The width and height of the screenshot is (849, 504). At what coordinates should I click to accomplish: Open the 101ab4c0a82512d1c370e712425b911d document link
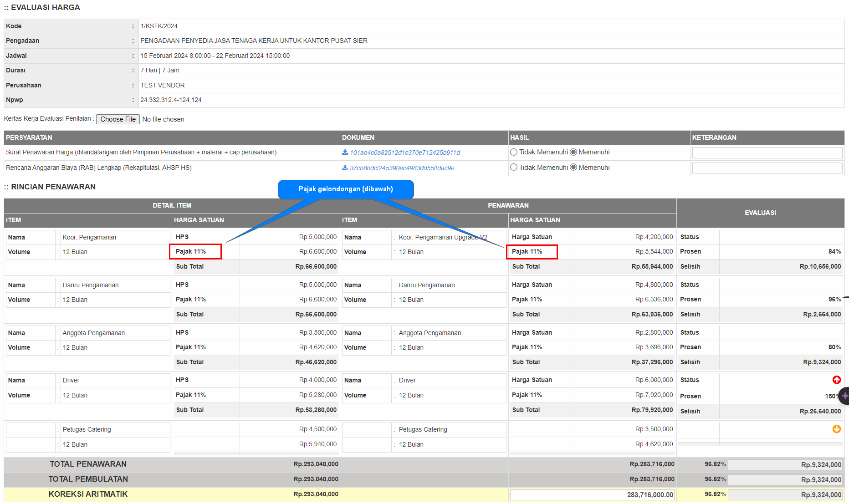[x=405, y=153]
